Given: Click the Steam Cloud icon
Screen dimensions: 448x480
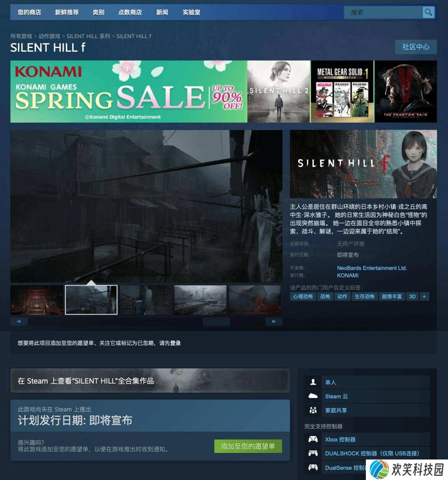Looking at the screenshot, I should point(313,396).
